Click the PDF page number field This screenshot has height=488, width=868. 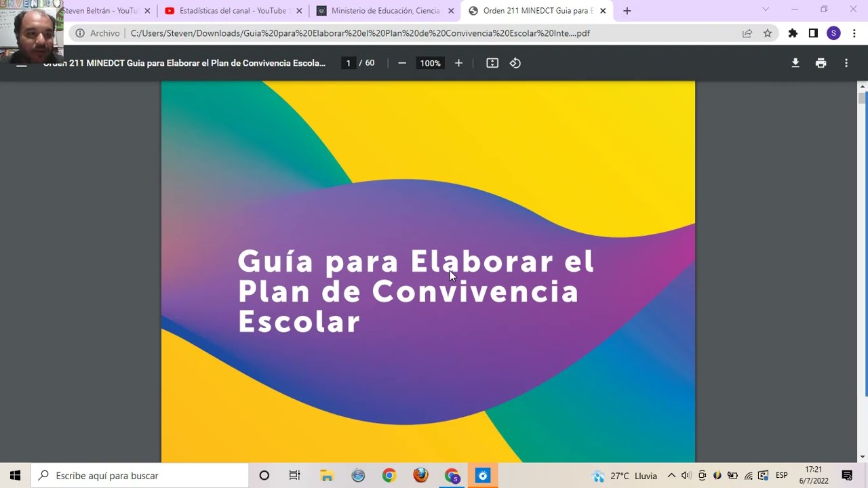pyautogui.click(x=349, y=63)
